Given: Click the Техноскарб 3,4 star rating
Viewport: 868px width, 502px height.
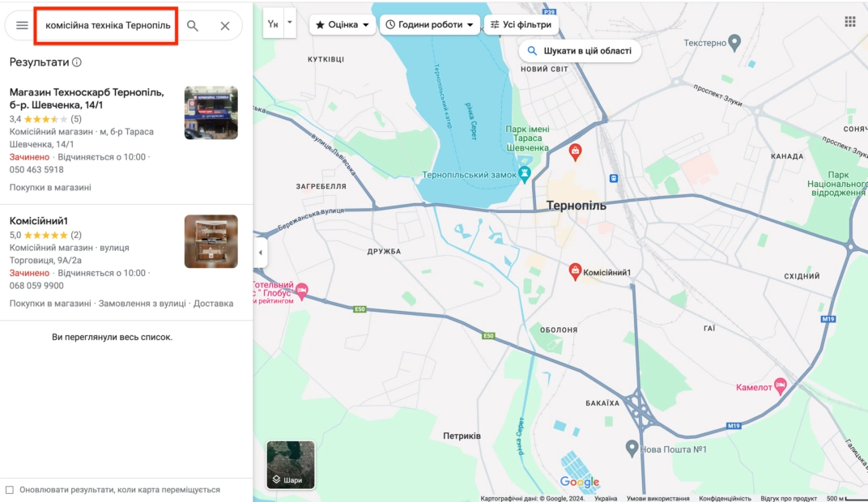Looking at the screenshot, I should click(45, 119).
